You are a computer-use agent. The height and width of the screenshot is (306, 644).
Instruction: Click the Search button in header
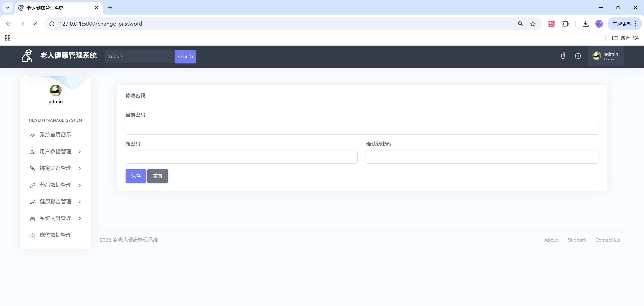[185, 57]
